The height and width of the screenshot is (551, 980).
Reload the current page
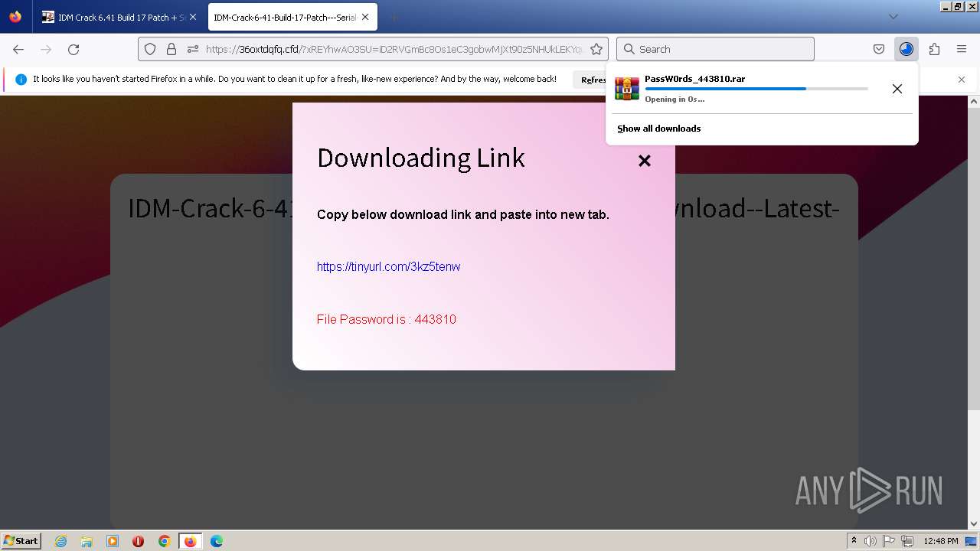pyautogui.click(x=73, y=49)
